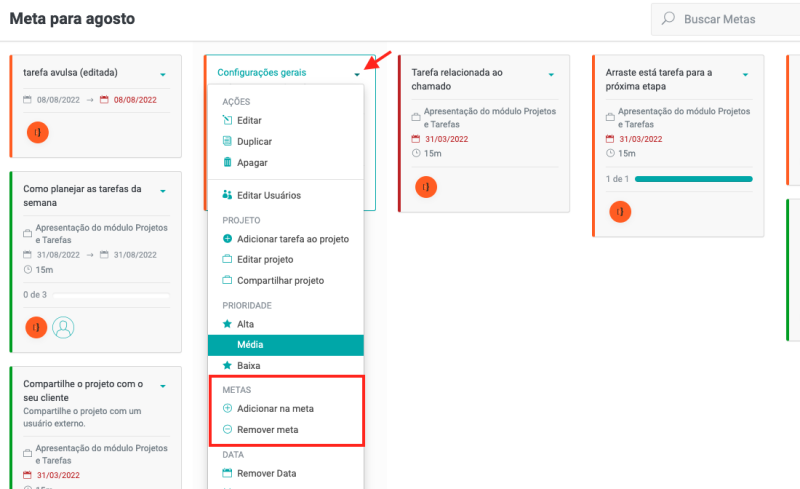Click the Duplicar copy icon

coord(228,141)
